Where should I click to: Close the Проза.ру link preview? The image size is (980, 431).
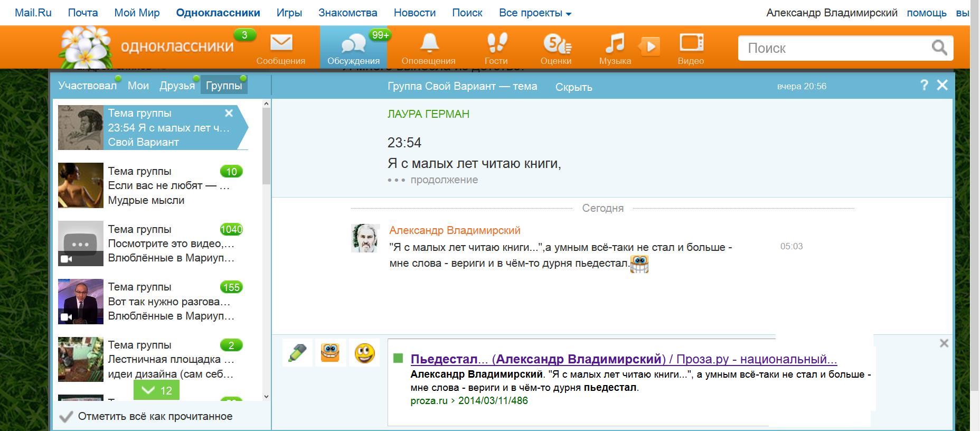(944, 343)
